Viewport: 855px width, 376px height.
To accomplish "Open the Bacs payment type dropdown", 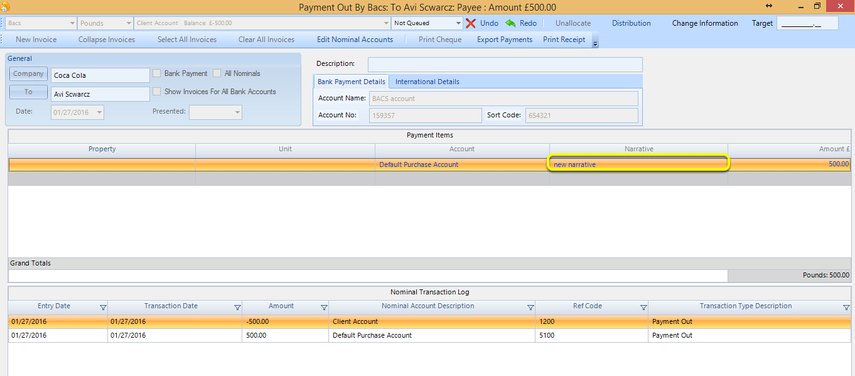I will pos(73,23).
